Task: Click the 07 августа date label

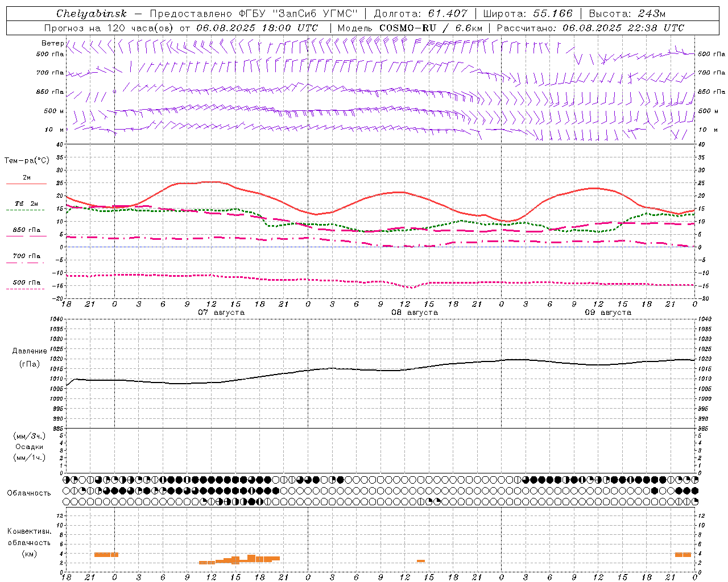Action: point(221,313)
